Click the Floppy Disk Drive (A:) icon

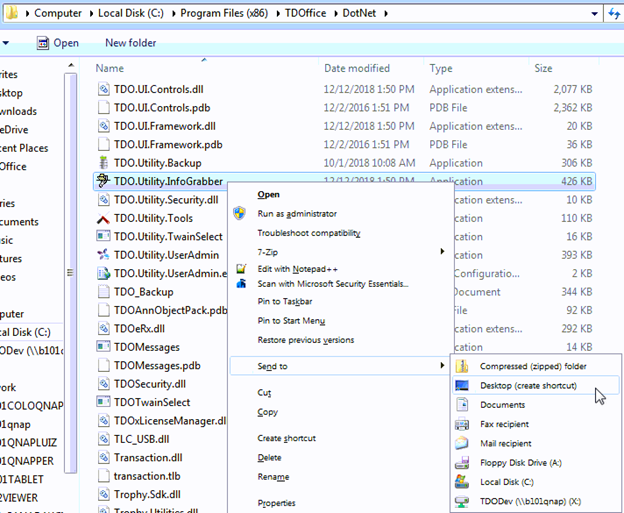pyautogui.click(x=461, y=462)
